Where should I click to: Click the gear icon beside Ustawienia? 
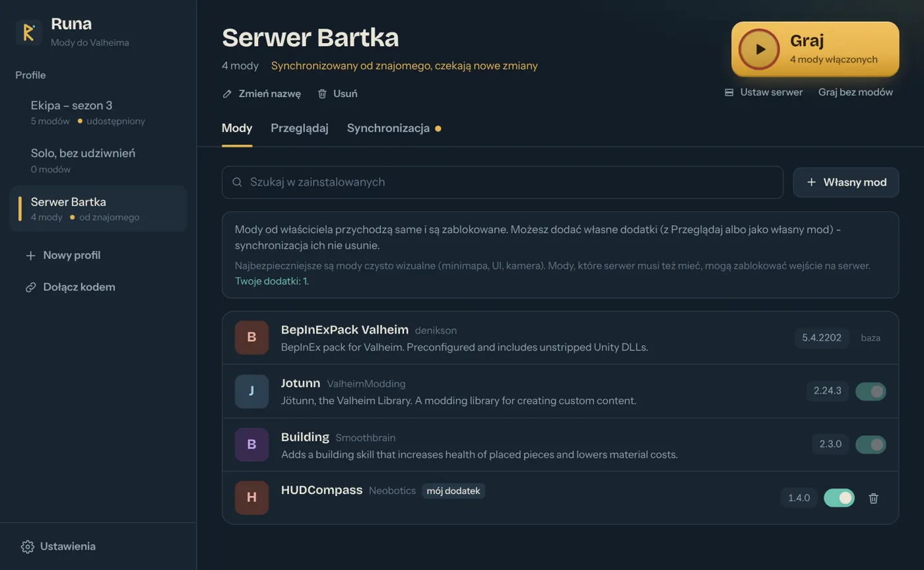tap(27, 547)
